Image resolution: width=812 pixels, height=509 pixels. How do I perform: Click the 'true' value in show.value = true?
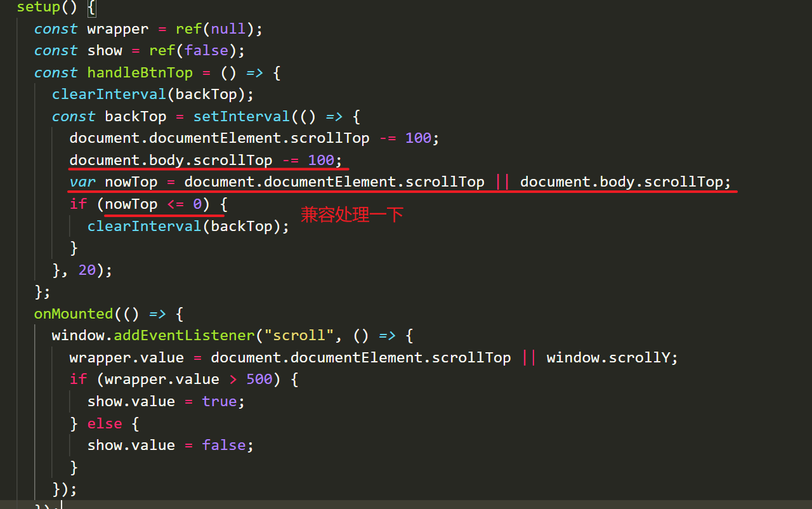(x=219, y=402)
